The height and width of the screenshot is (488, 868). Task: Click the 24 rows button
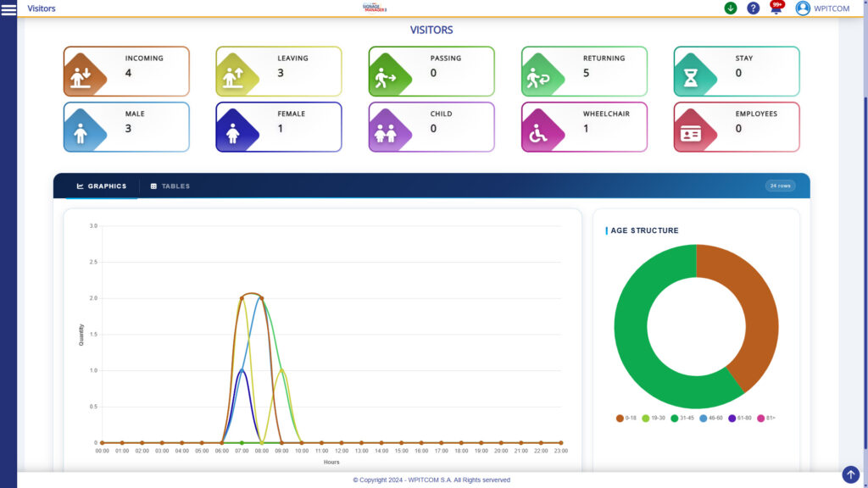click(779, 186)
